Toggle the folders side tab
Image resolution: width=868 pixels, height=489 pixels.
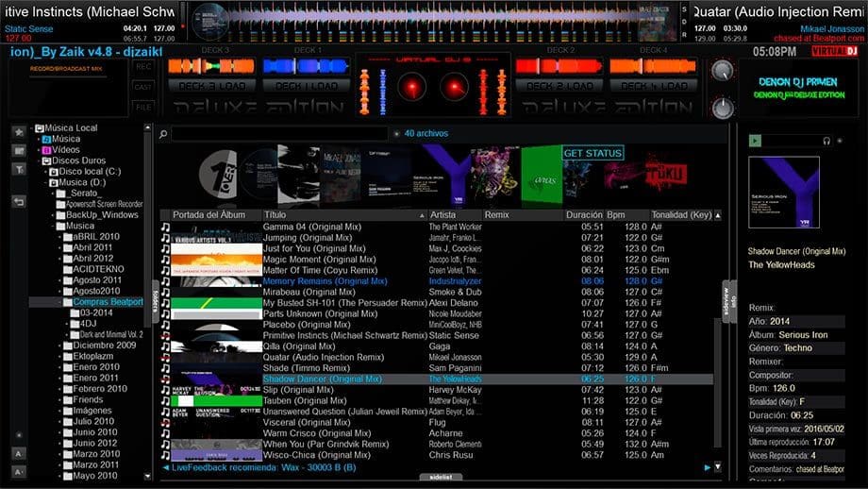click(155, 301)
